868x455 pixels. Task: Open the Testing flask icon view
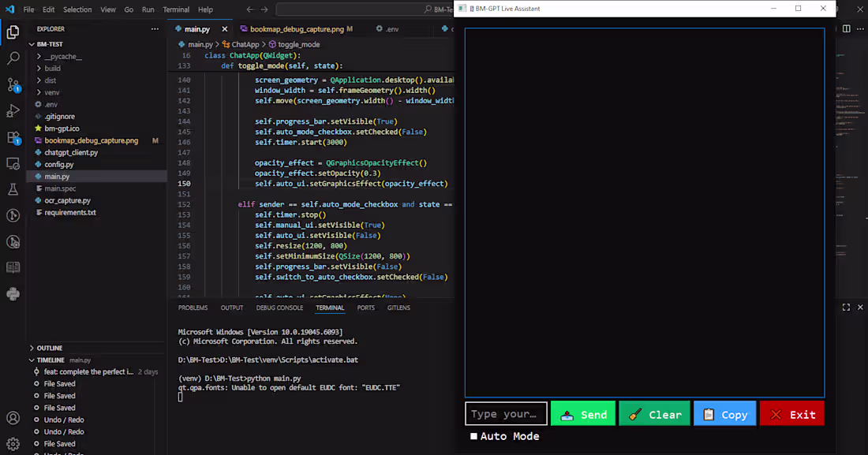coord(13,189)
